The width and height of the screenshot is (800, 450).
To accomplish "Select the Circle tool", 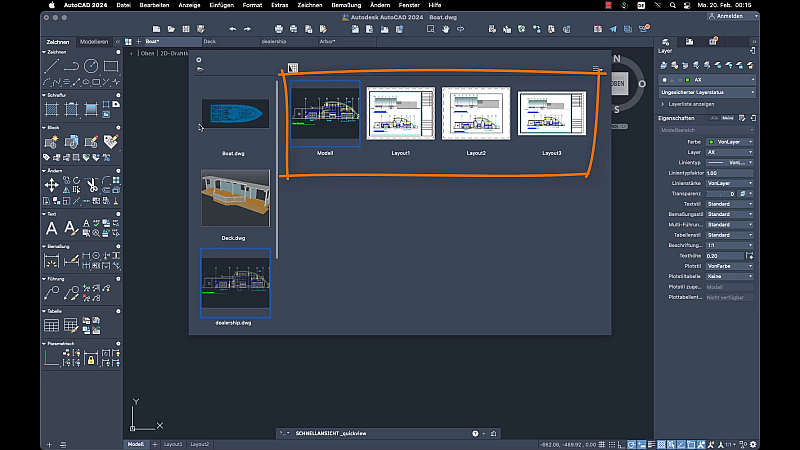I will [91, 66].
